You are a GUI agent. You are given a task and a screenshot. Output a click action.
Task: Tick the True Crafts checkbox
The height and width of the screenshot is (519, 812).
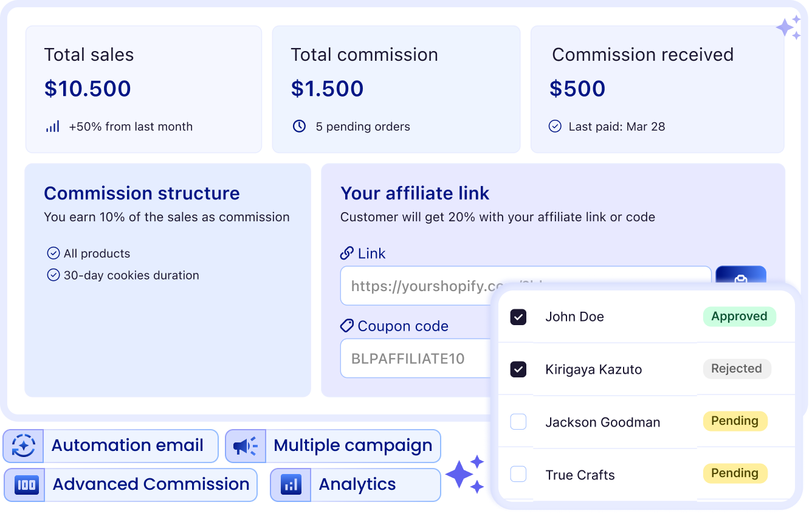518,474
